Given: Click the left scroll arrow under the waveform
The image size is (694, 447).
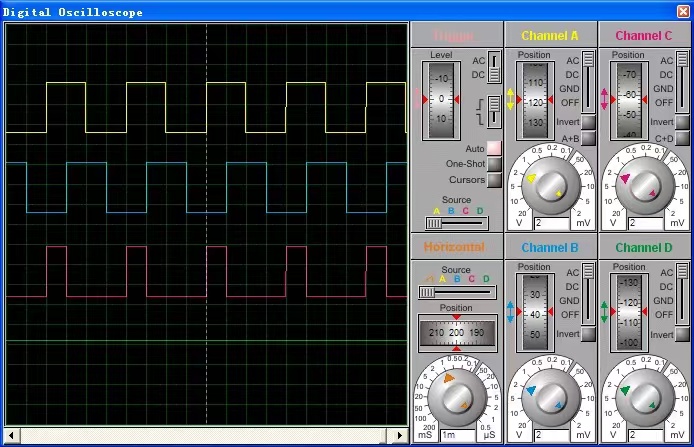Looking at the screenshot, I should [12, 435].
